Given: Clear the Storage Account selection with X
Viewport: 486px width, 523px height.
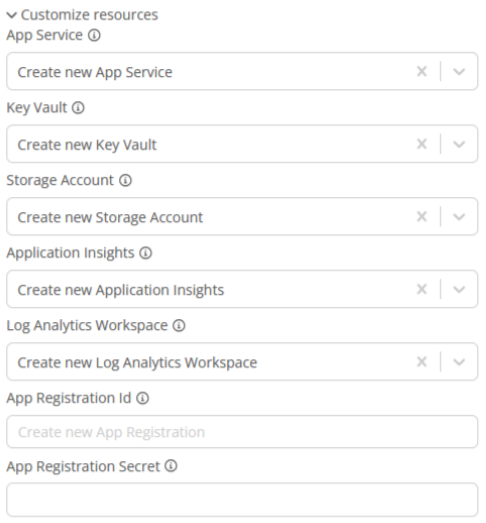Looking at the screenshot, I should coord(422,216).
